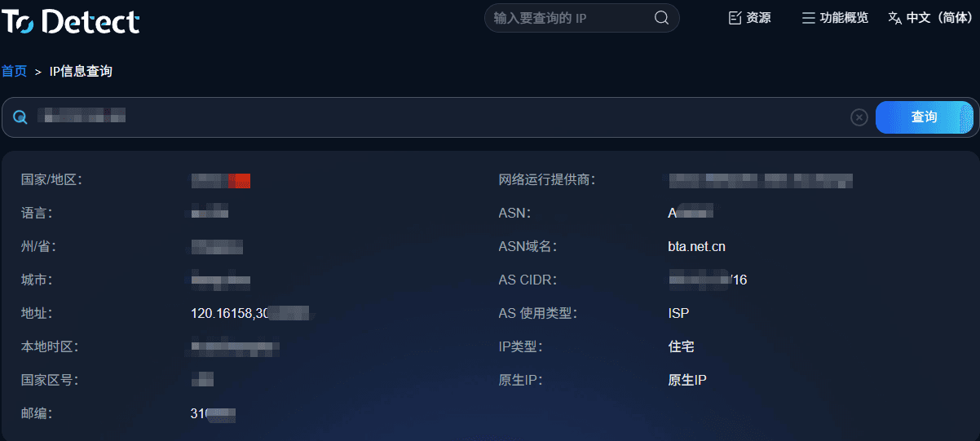
Task: Click magnifier icon in top search bar
Action: click(661, 18)
